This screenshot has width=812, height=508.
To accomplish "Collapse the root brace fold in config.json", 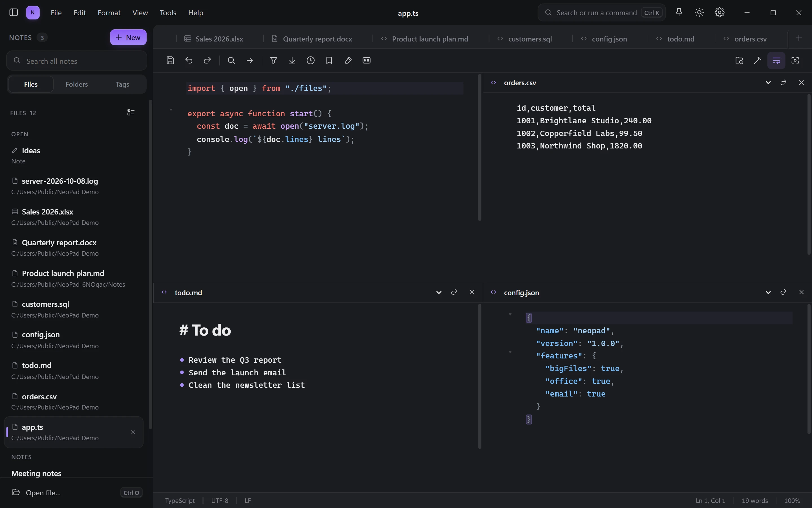I will click(x=510, y=314).
